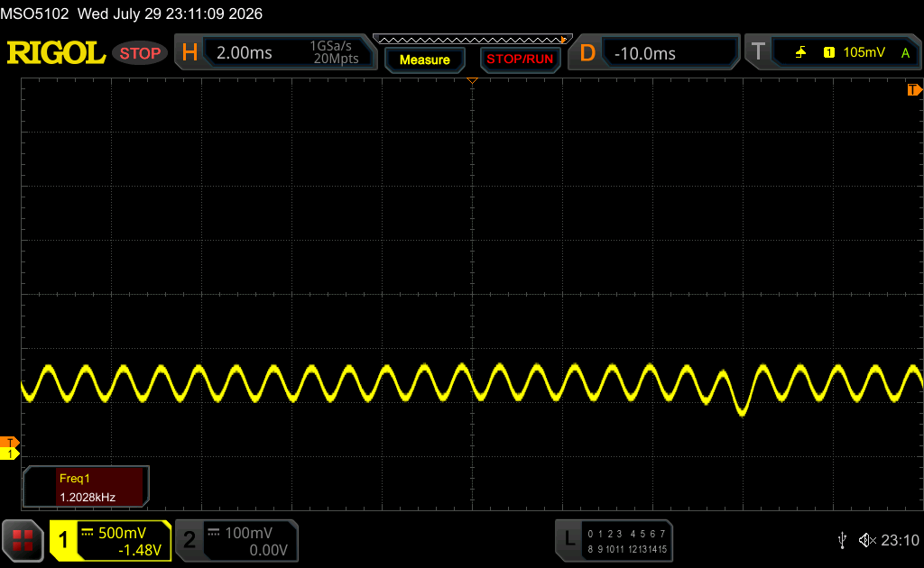Toggle the muted speaker sound icon
The height and width of the screenshot is (568, 924).
click(x=867, y=540)
